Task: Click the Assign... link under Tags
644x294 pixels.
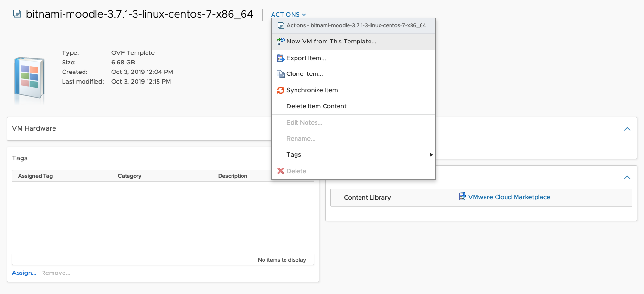Action: click(x=24, y=273)
